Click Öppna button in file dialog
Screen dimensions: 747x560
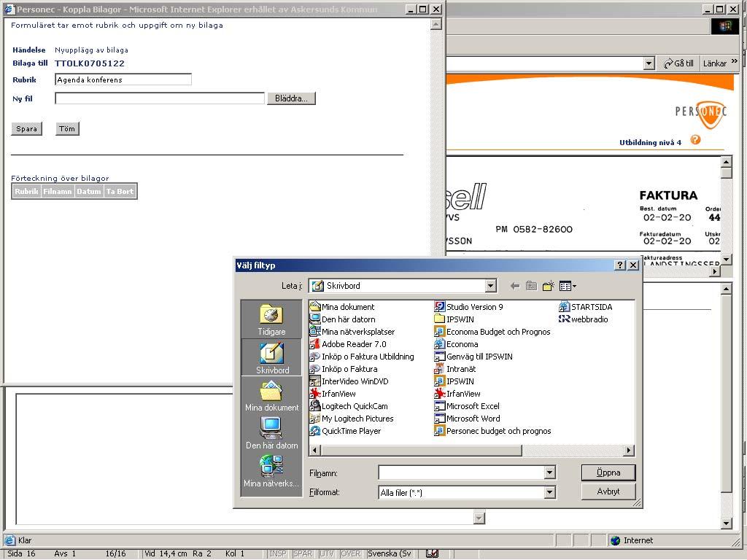(608, 472)
